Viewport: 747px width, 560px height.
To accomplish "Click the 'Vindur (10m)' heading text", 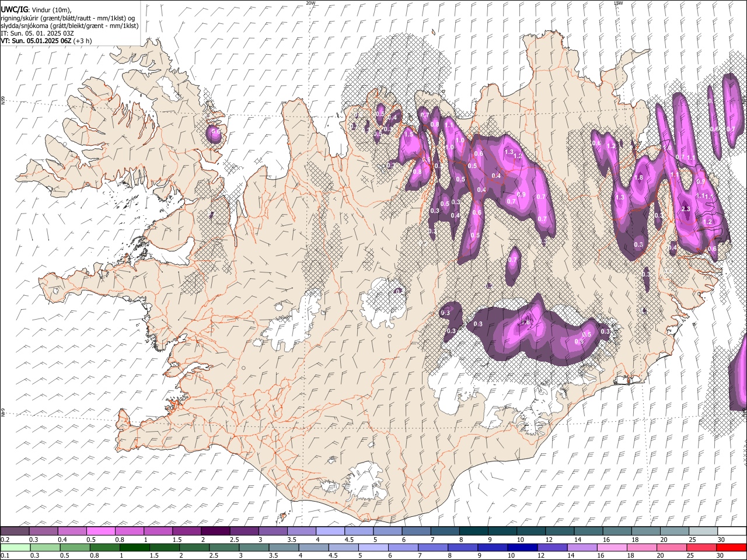I will click(52, 10).
